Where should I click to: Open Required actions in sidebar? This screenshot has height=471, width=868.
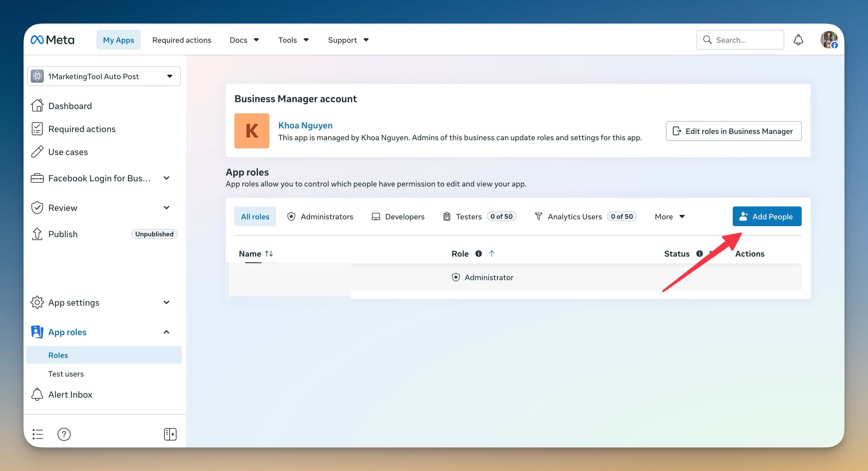[82, 129]
